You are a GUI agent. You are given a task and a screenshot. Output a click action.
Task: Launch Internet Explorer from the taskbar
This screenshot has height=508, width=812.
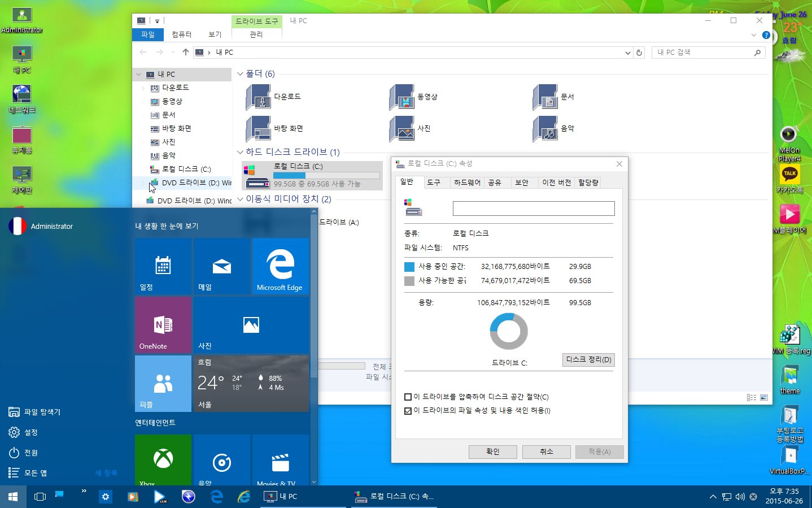click(244, 497)
